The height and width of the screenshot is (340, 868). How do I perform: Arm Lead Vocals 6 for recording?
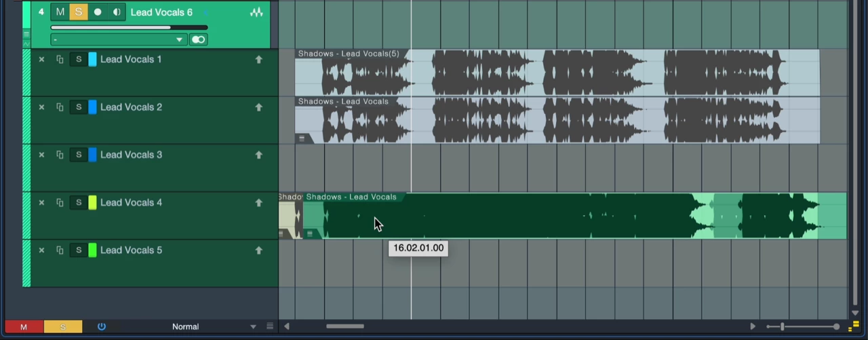tap(98, 12)
